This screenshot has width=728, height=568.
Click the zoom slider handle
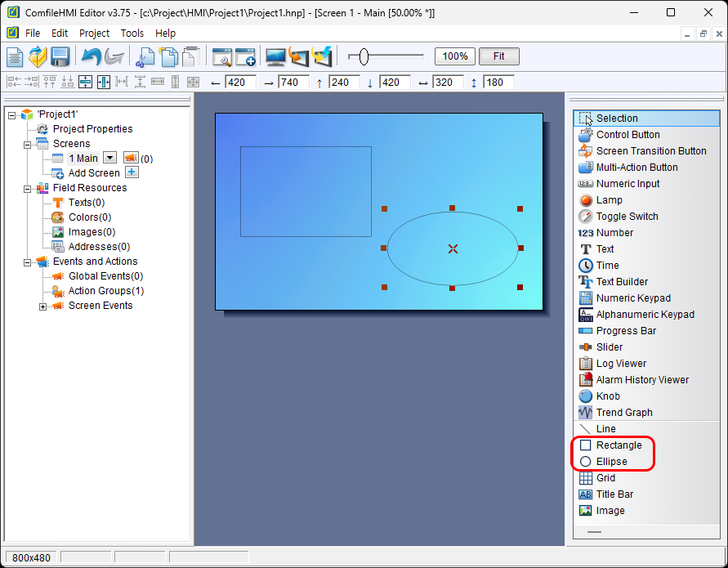364,56
